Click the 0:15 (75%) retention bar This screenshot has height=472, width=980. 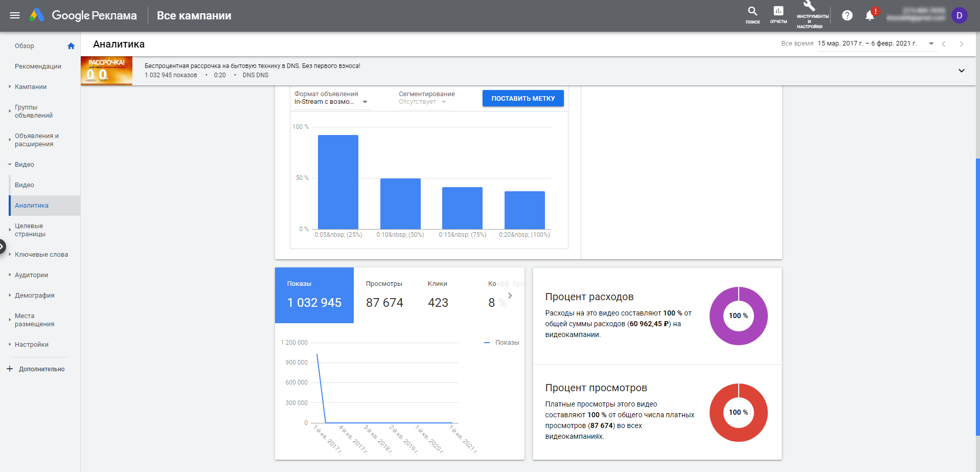(x=462, y=208)
